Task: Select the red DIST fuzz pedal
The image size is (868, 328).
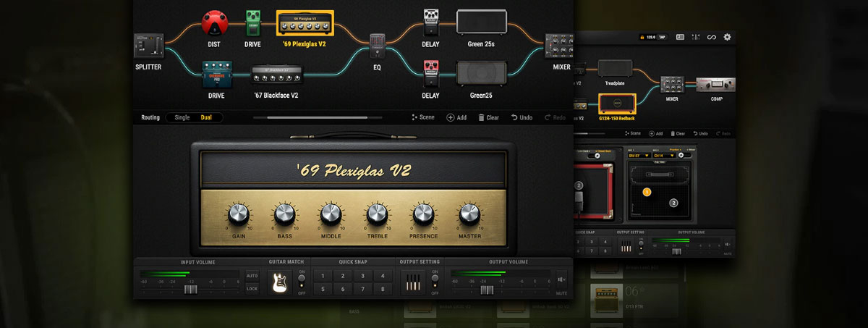Action: [214, 24]
